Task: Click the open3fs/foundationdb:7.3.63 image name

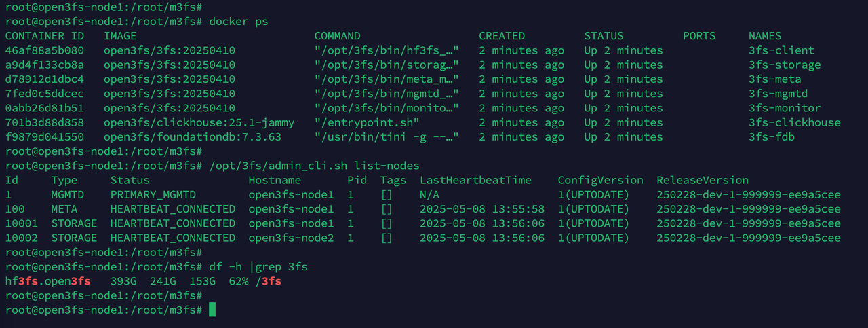Action: (x=193, y=137)
